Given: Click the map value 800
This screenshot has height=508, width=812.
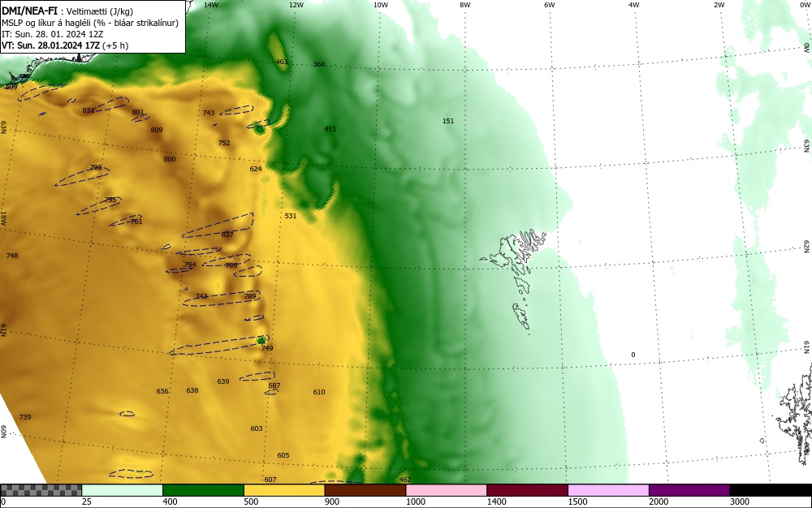Looking at the screenshot, I should click(x=170, y=159).
